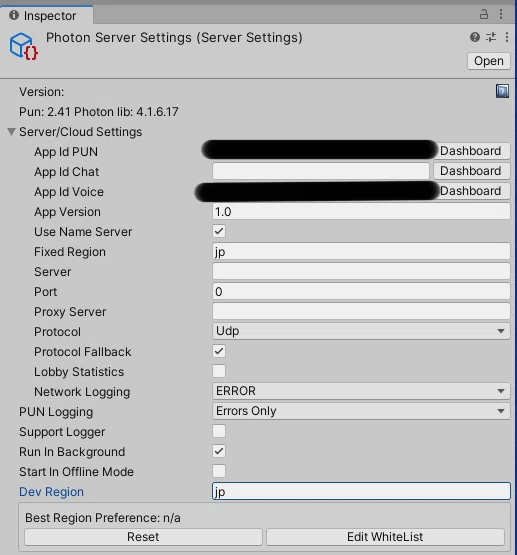517x555 pixels.
Task: Click the Dev Region label
Action: pyautogui.click(x=51, y=492)
